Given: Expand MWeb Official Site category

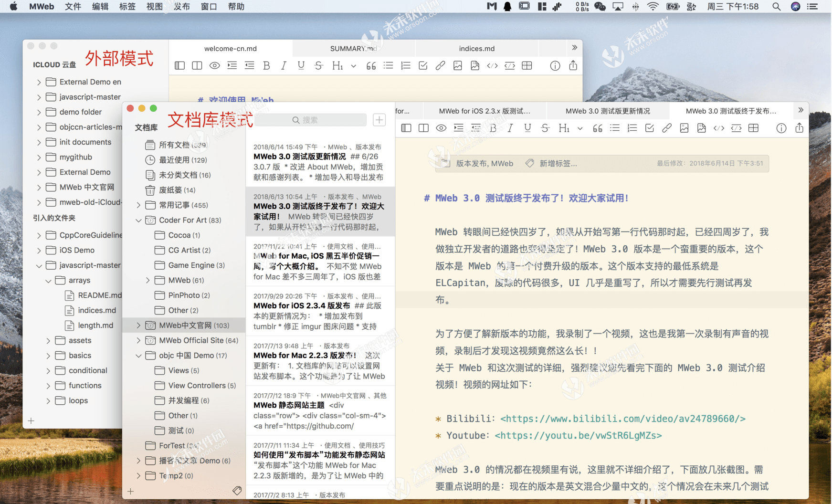Looking at the screenshot, I should tap(138, 340).
